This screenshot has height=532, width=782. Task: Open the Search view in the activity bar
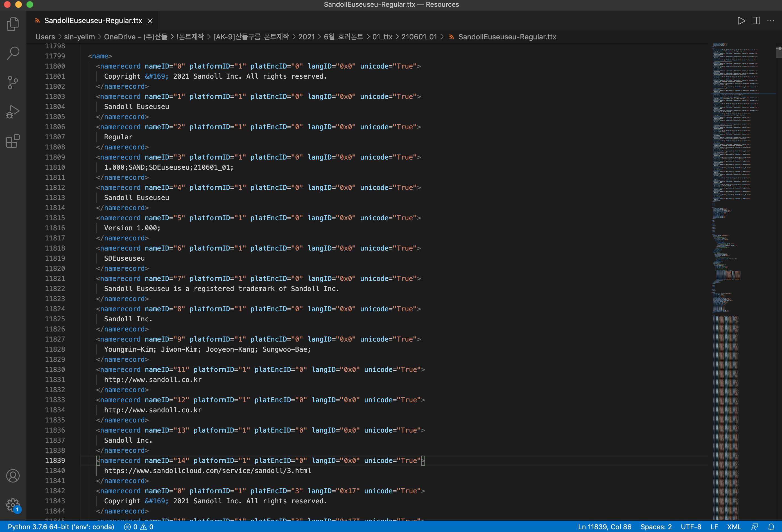pos(13,53)
